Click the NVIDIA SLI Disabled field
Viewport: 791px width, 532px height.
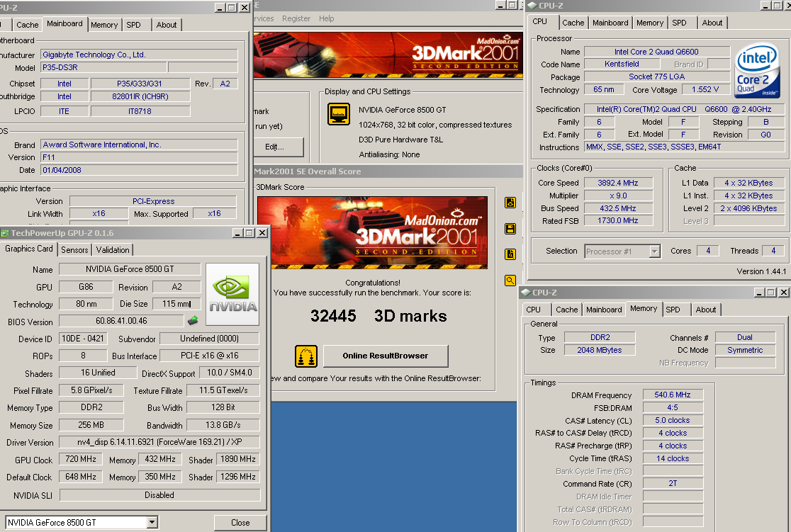pyautogui.click(x=159, y=495)
